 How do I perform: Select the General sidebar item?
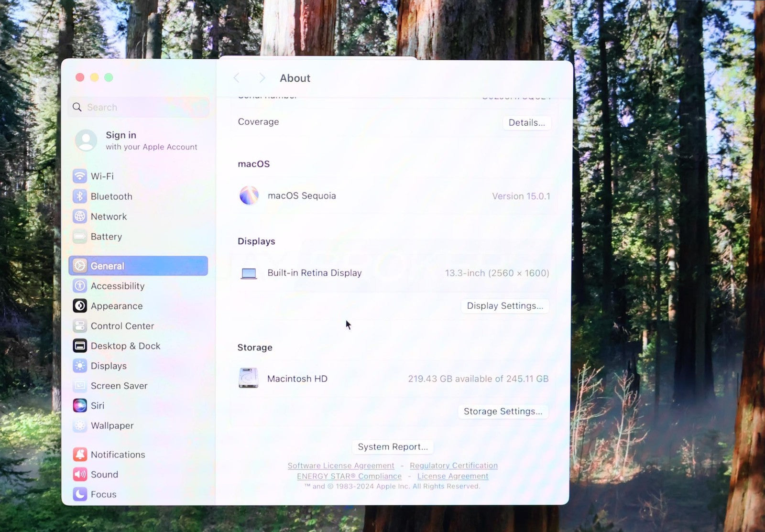click(138, 266)
